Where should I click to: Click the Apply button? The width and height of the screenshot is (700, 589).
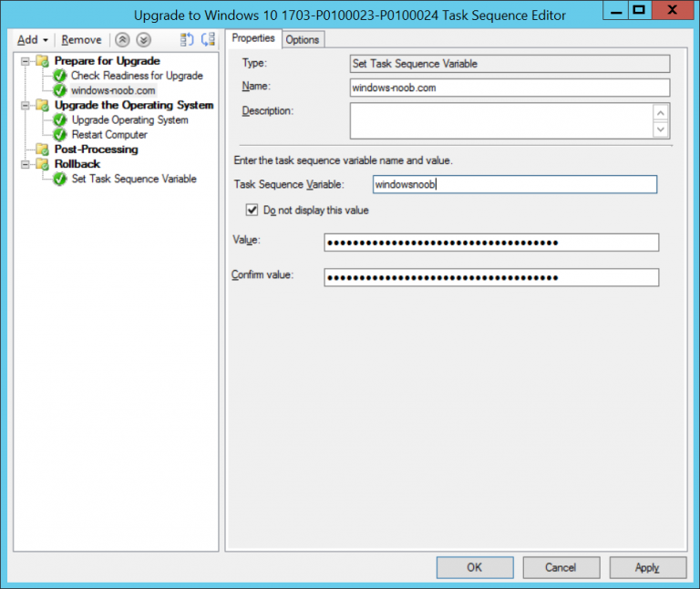point(647,567)
